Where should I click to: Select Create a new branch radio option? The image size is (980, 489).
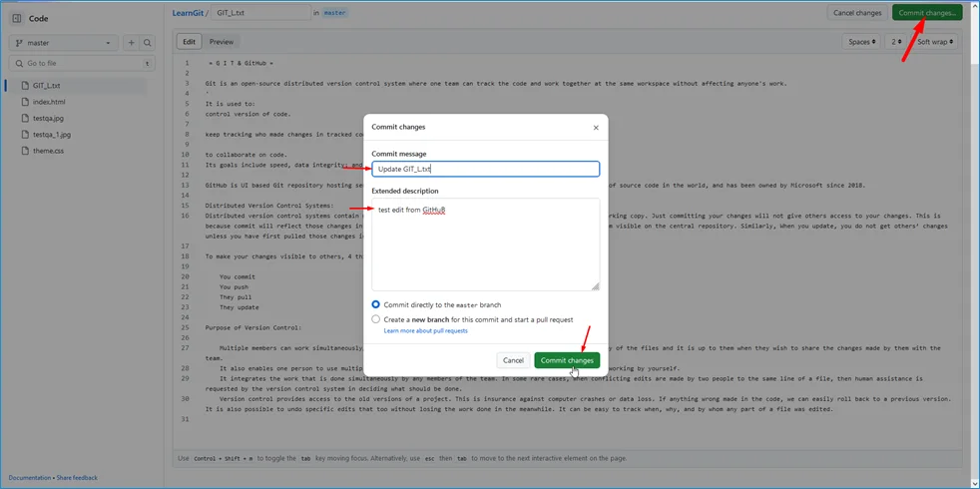coord(375,319)
